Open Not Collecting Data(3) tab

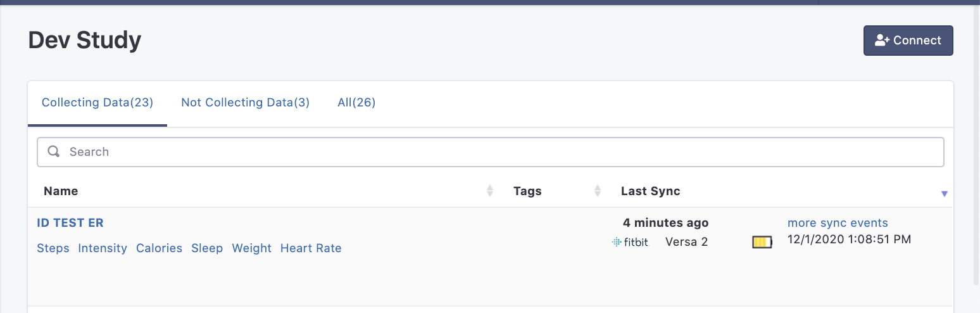tap(245, 103)
